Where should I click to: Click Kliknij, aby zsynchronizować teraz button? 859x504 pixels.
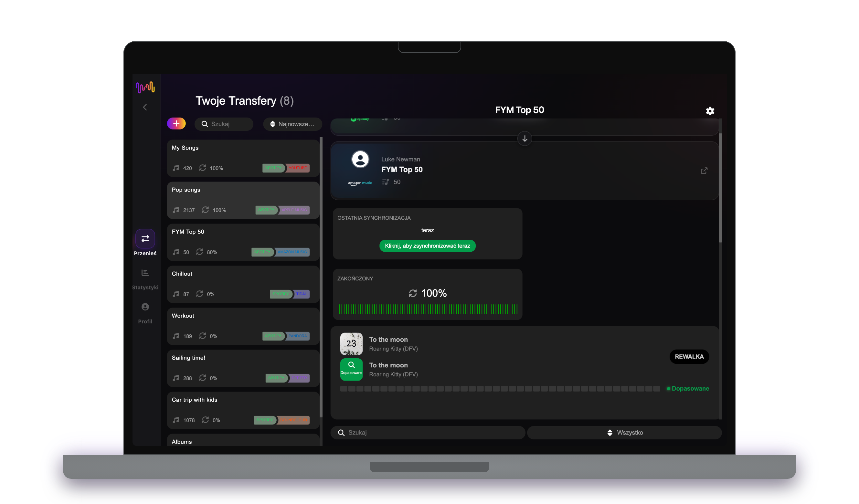(x=428, y=246)
